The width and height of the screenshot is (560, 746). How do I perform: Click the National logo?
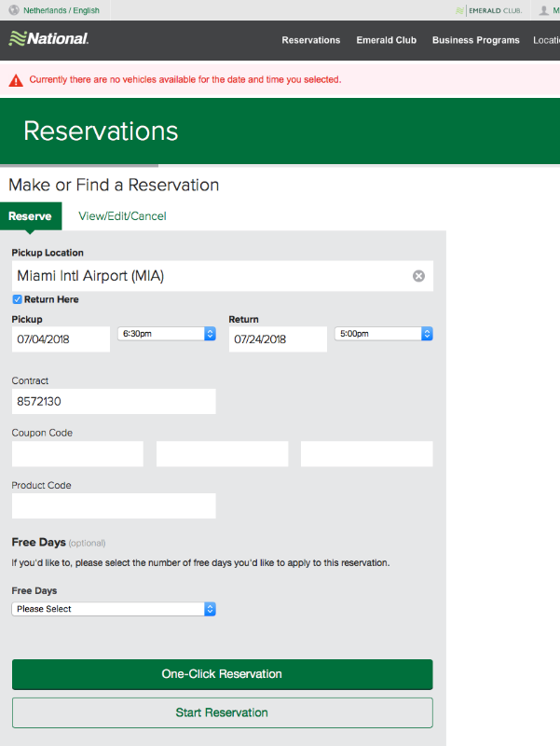48,39
